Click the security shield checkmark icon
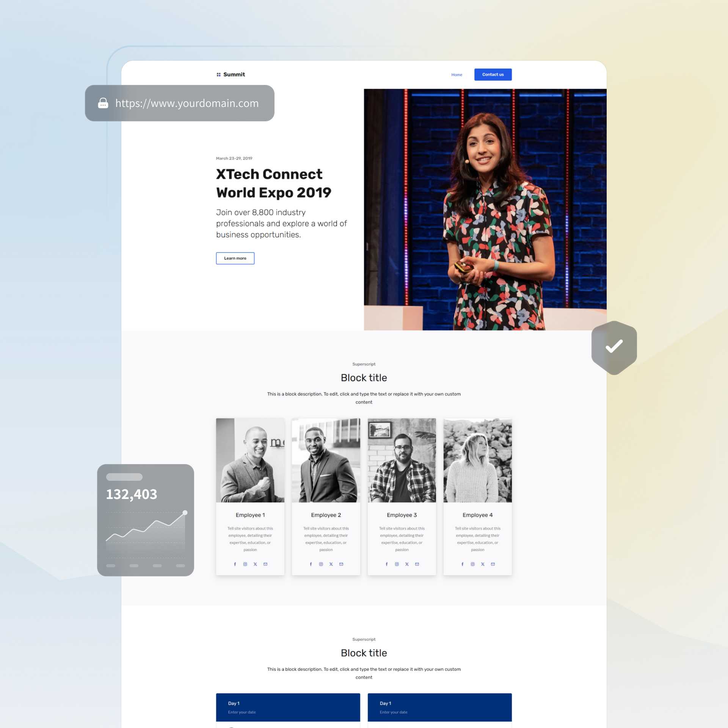 pos(615,346)
